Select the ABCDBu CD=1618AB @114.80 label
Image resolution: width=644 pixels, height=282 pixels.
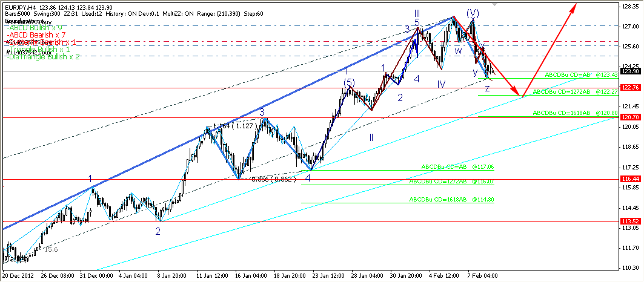click(x=451, y=199)
